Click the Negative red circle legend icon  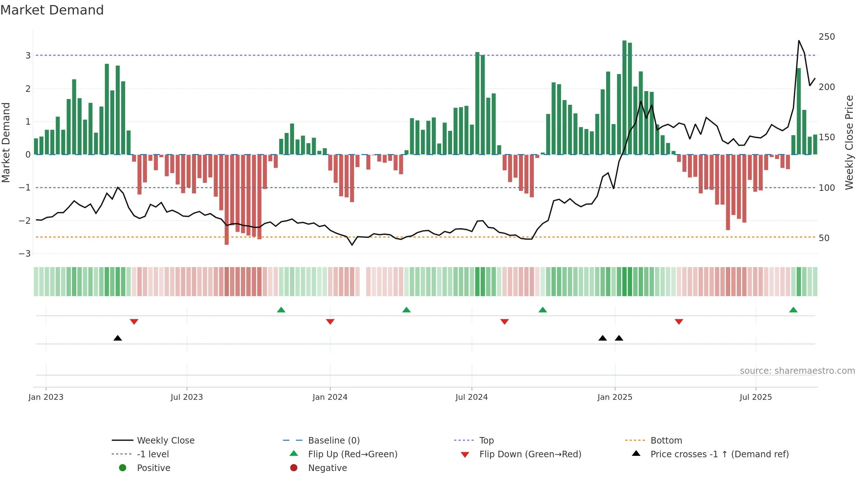[294, 468]
